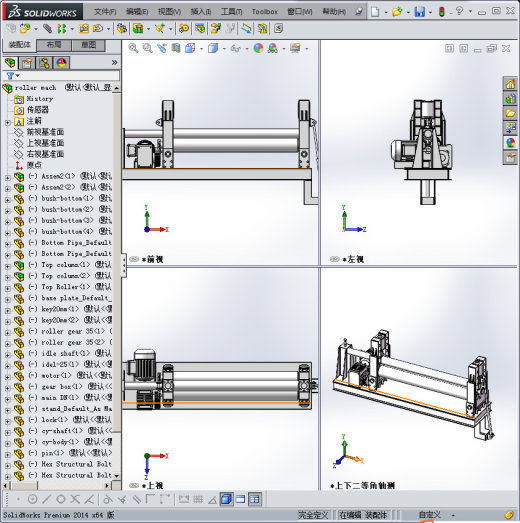Open the Hide/Show Items dropdown arrow
Image resolution: width=520 pixels, height=523 pixels.
pos(247,49)
